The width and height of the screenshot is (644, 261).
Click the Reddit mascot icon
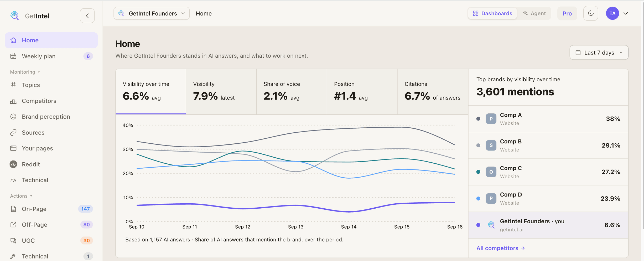13,164
